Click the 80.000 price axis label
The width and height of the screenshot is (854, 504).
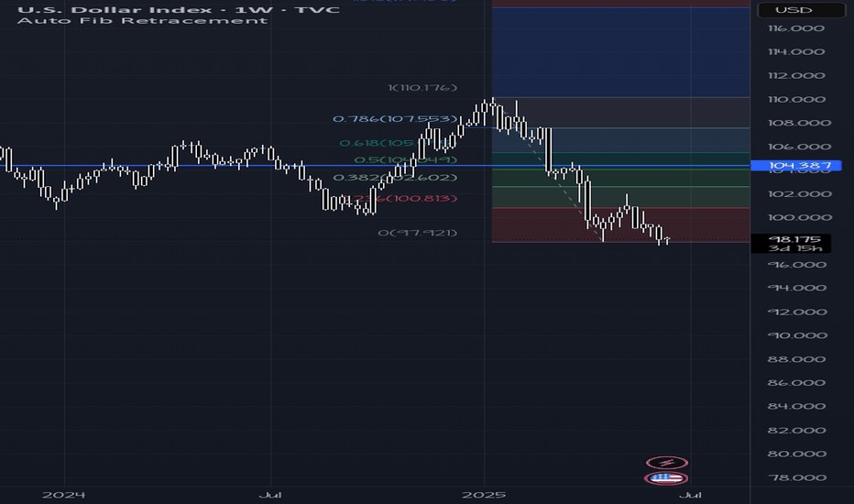coord(797,454)
